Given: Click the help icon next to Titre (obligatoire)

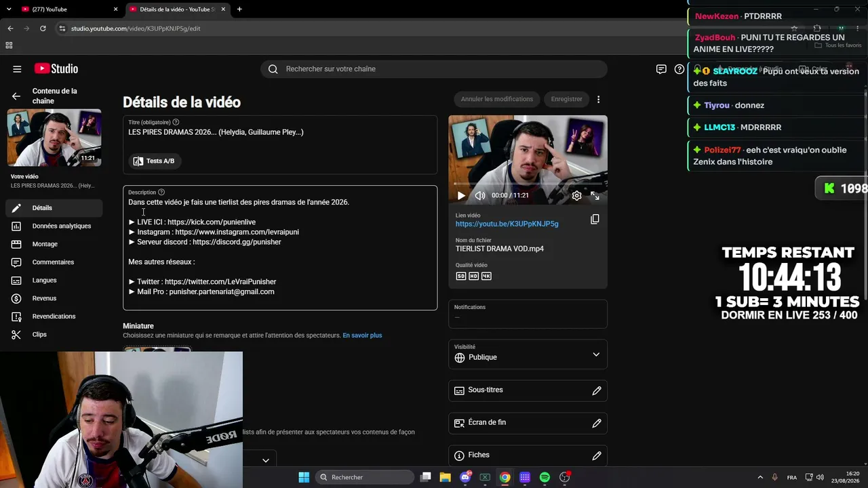Looking at the screenshot, I should [x=176, y=122].
